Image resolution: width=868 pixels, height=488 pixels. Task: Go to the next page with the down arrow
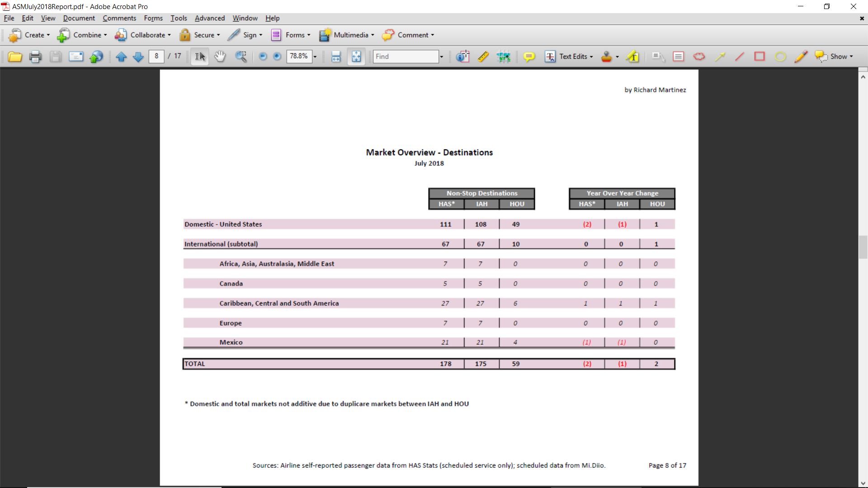coord(138,56)
